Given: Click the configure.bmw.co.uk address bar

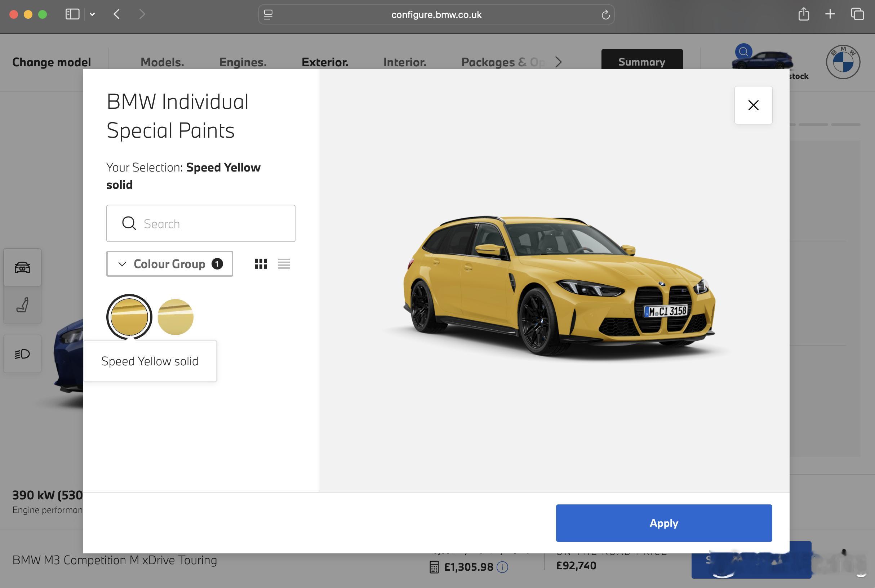Looking at the screenshot, I should 436,15.
